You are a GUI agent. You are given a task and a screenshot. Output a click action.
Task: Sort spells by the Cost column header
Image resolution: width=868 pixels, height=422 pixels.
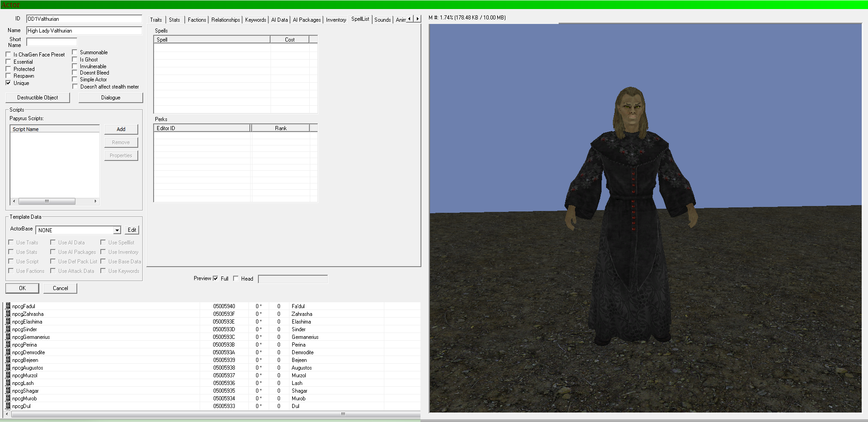coord(289,40)
